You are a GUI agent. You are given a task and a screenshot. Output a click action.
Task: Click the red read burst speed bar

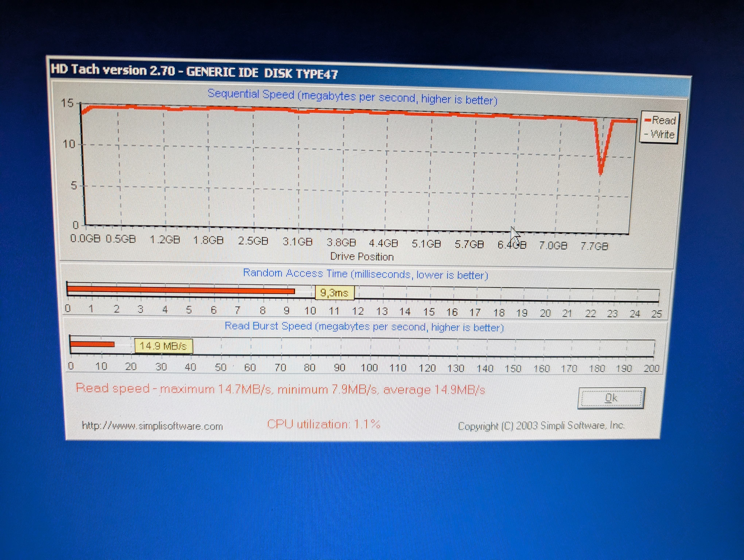click(x=92, y=344)
